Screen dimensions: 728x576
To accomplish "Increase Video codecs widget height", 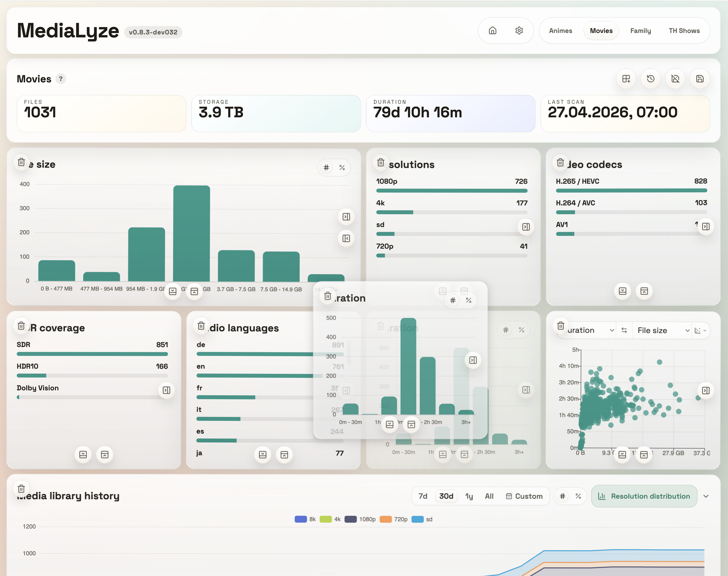I will click(622, 291).
